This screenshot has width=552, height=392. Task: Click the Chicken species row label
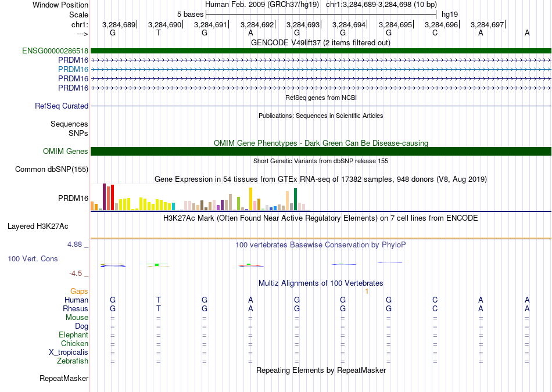click(x=74, y=343)
